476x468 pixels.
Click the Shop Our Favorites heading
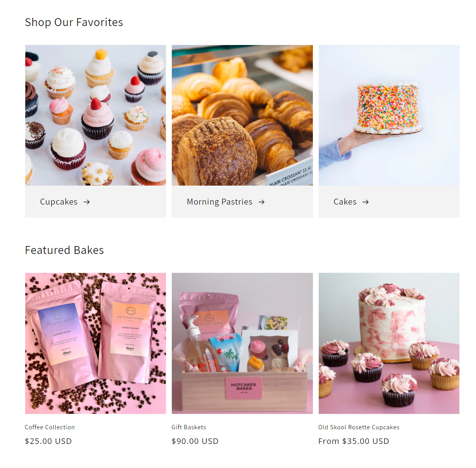[x=74, y=22]
